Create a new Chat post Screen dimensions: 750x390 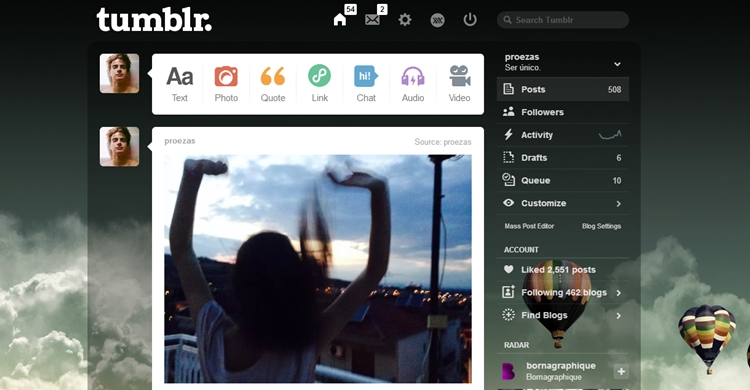tap(366, 84)
